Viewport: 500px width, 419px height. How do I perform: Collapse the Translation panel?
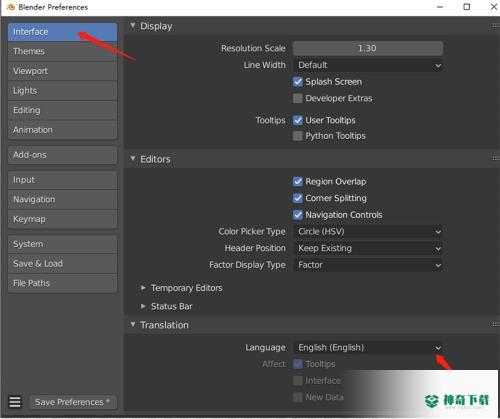133,324
